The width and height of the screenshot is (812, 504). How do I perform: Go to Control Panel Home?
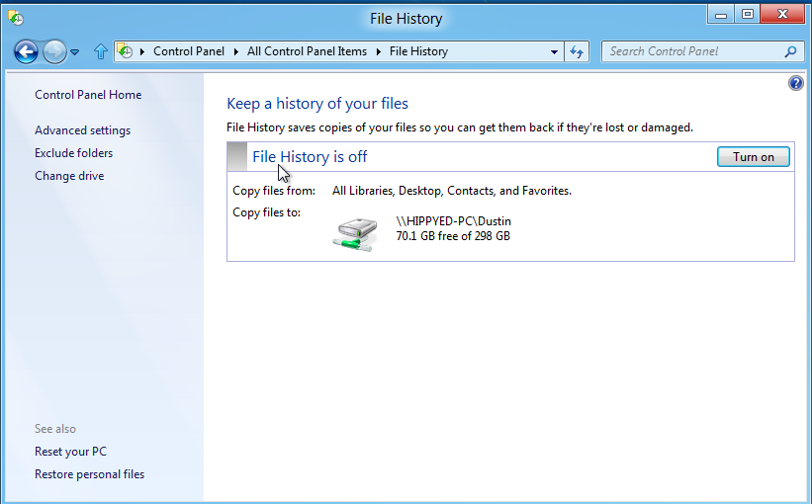(88, 95)
